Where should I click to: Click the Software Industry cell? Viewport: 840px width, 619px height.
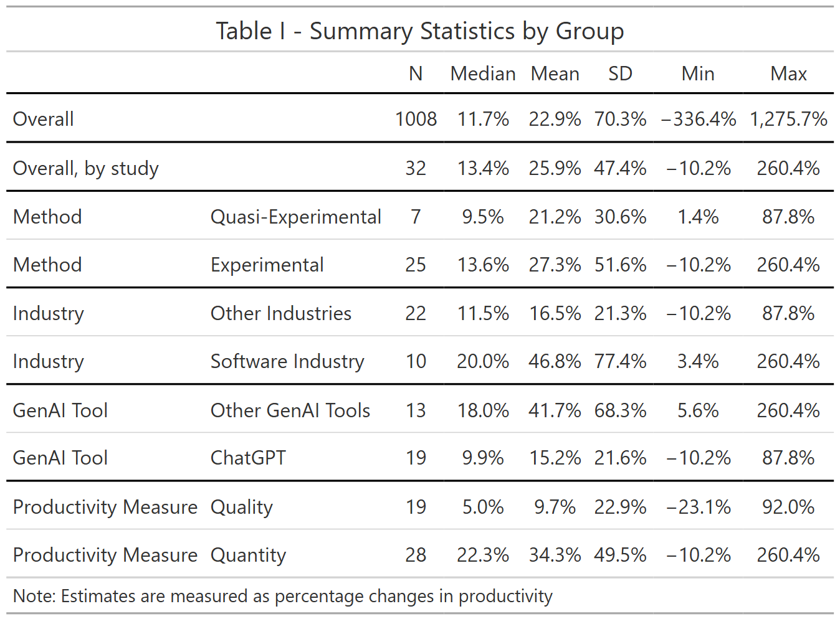click(x=287, y=361)
